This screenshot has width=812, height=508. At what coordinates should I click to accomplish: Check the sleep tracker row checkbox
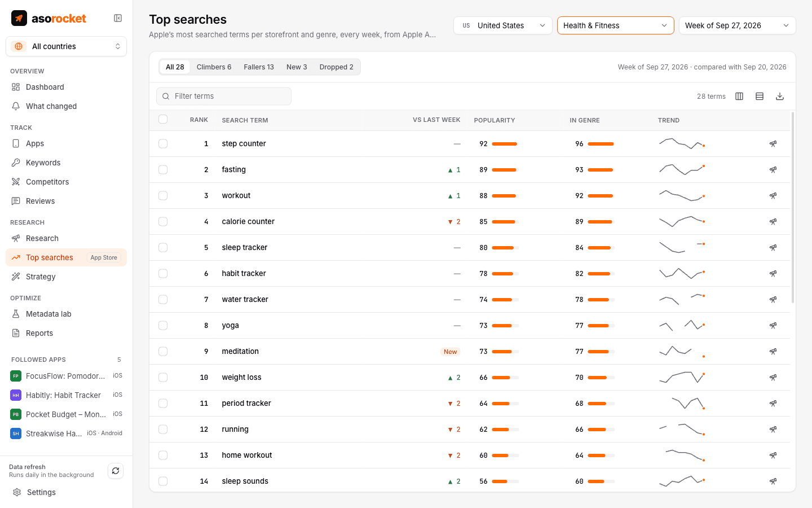point(163,248)
